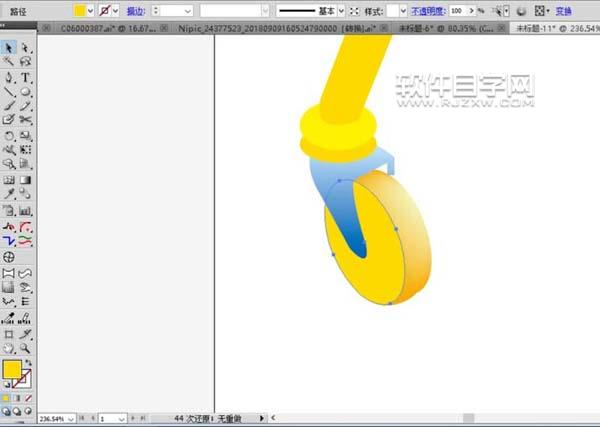Image resolution: width=600 pixels, height=427 pixels.
Task: Select the Lasso tool
Action: pyautogui.click(x=25, y=61)
